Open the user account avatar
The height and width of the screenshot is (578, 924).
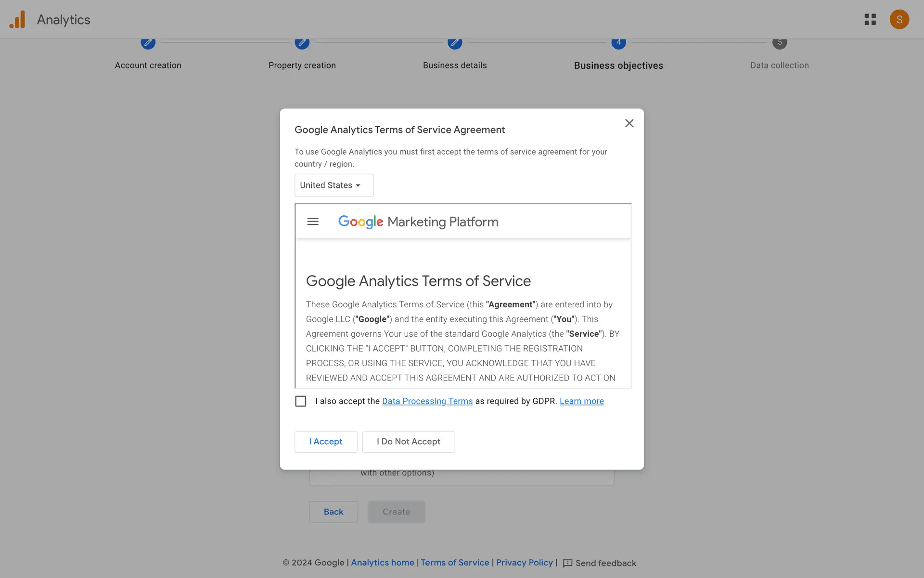click(x=899, y=19)
